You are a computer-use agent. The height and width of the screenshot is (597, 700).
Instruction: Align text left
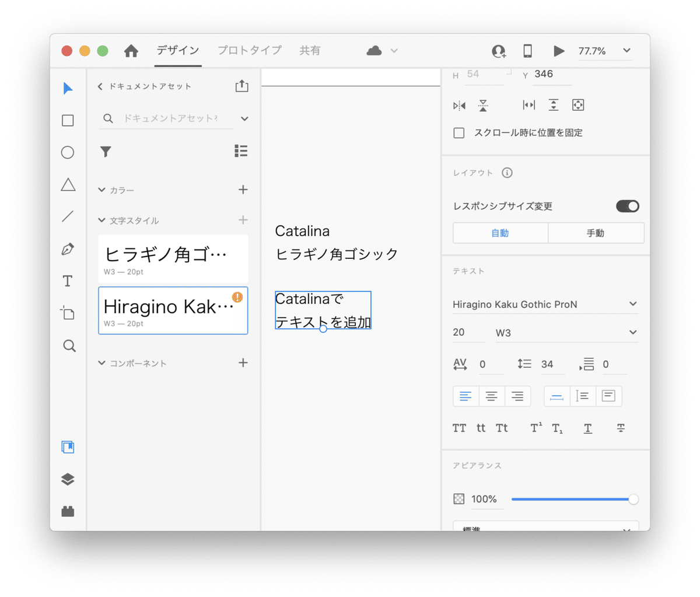click(x=466, y=396)
